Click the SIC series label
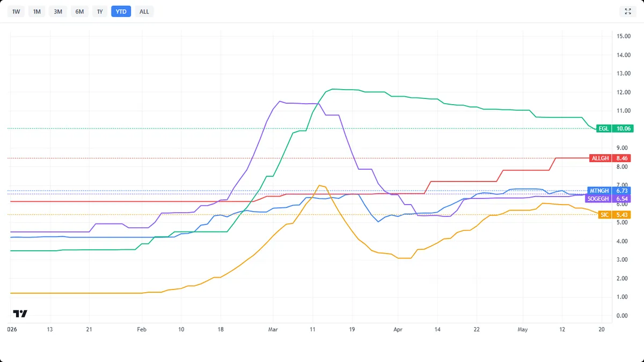 coord(605,215)
